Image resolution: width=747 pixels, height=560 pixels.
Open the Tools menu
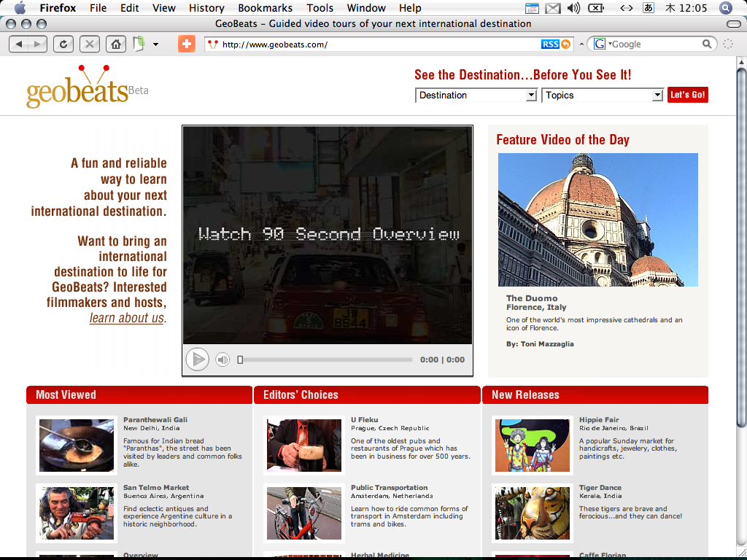point(320,8)
